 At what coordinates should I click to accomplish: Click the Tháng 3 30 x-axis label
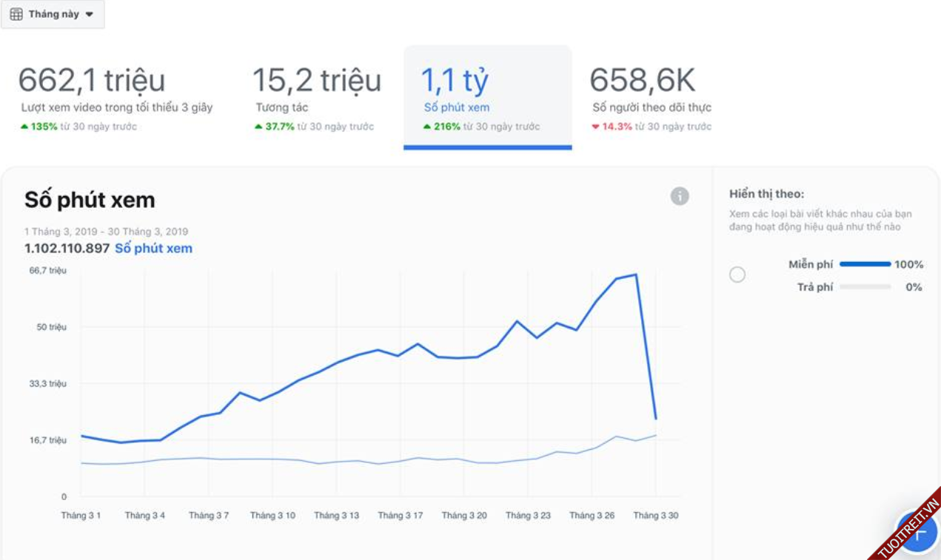[655, 516]
